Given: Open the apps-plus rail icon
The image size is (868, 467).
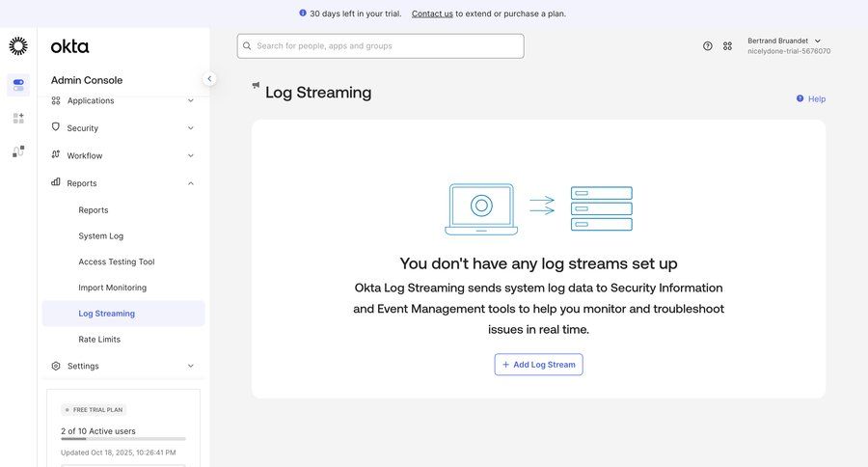Looking at the screenshot, I should [x=18, y=118].
